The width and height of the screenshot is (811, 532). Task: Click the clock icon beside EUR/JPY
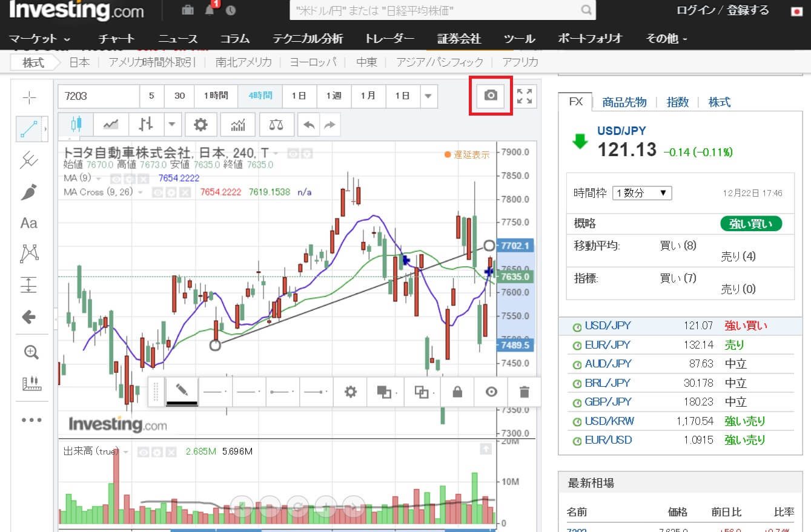click(577, 346)
